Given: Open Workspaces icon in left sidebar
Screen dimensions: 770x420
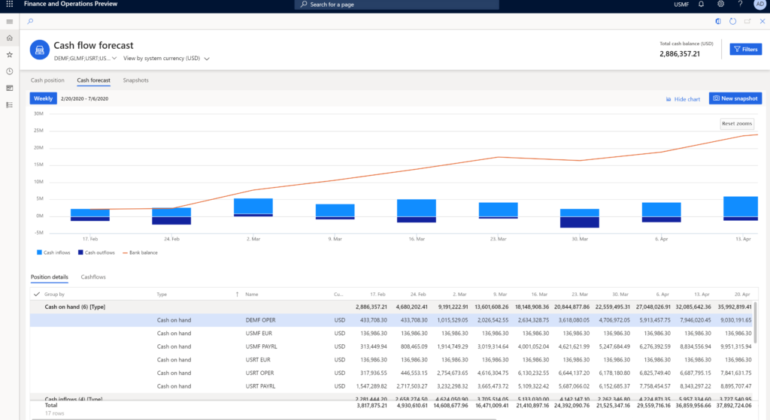Looking at the screenshot, I should click(9, 88).
